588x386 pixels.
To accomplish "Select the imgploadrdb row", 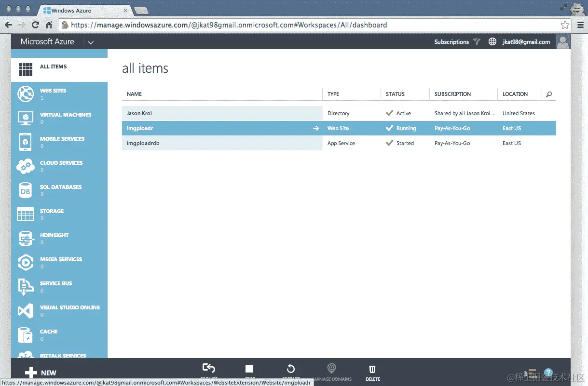I will click(x=339, y=143).
